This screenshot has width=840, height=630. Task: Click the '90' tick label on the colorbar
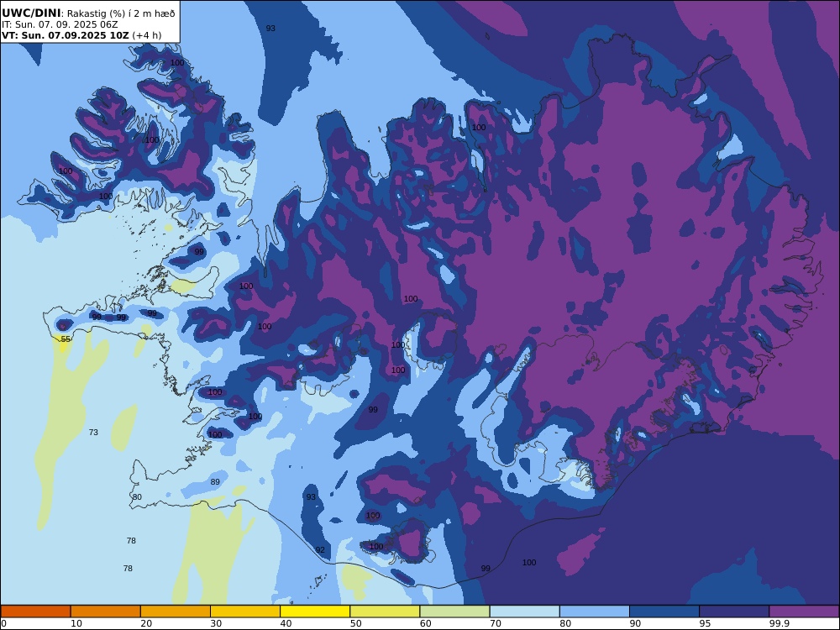635,623
